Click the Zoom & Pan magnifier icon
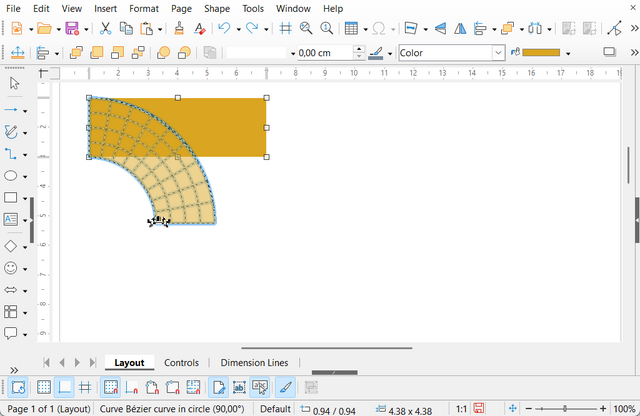The image size is (640, 416). tap(306, 29)
